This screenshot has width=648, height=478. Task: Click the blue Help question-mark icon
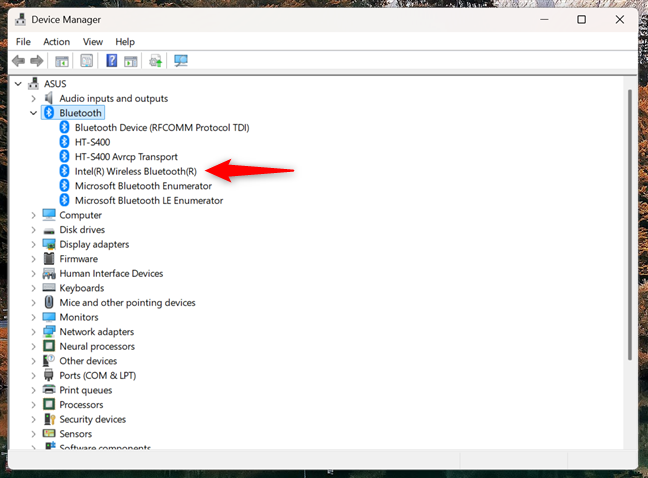[112, 61]
